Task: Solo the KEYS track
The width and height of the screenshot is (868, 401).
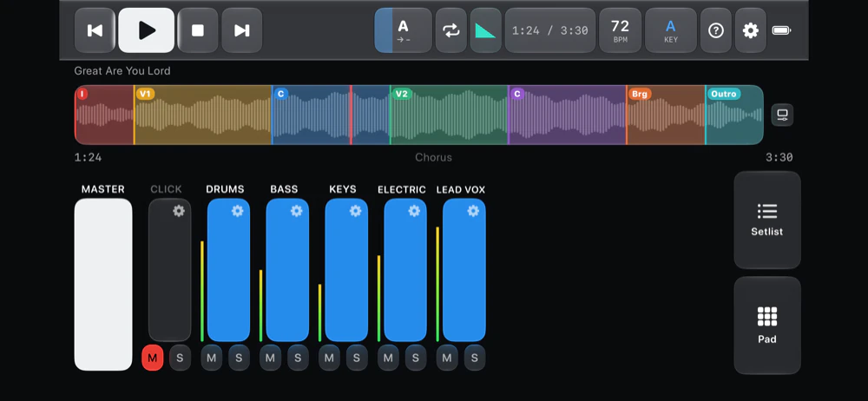Action: 357,358
